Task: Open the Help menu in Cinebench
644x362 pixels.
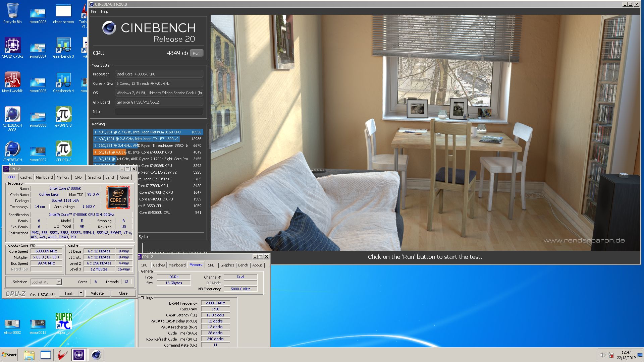Action: (x=105, y=11)
